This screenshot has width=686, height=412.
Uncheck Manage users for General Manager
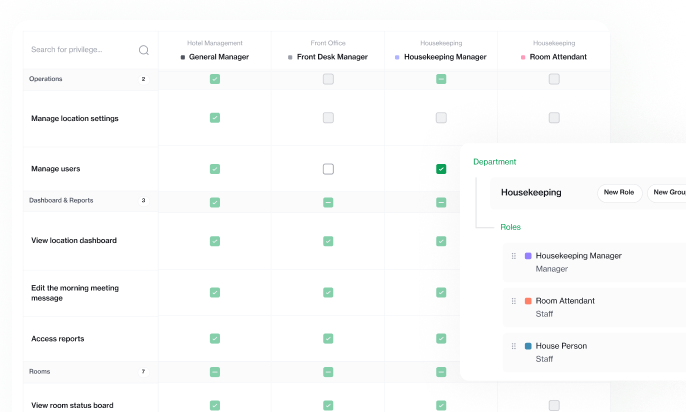(215, 169)
